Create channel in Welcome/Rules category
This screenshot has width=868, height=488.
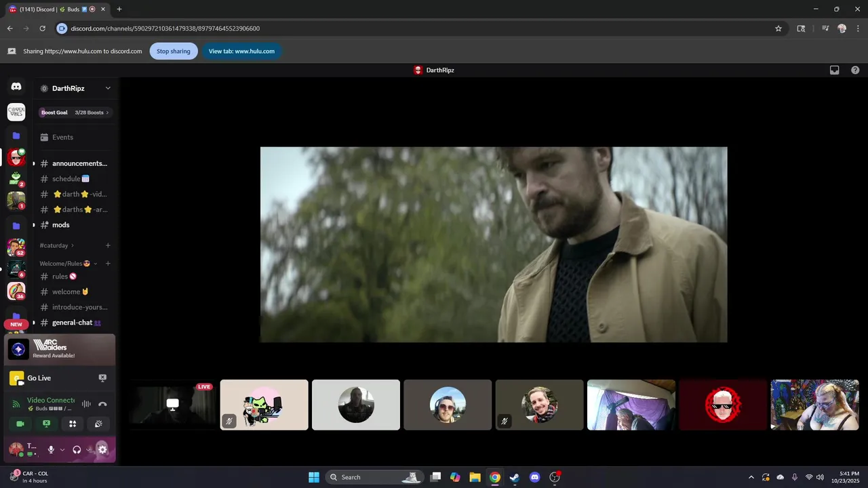pyautogui.click(x=108, y=263)
